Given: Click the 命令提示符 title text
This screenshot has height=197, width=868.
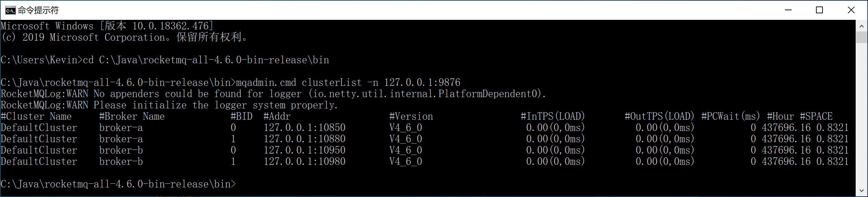Looking at the screenshot, I should [38, 11].
